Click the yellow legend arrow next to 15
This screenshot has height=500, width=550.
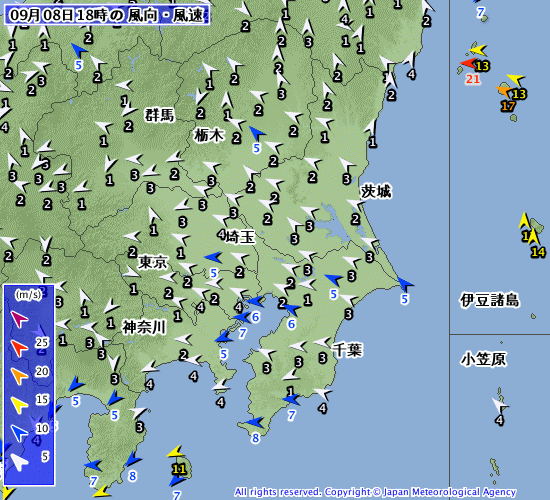19,405
